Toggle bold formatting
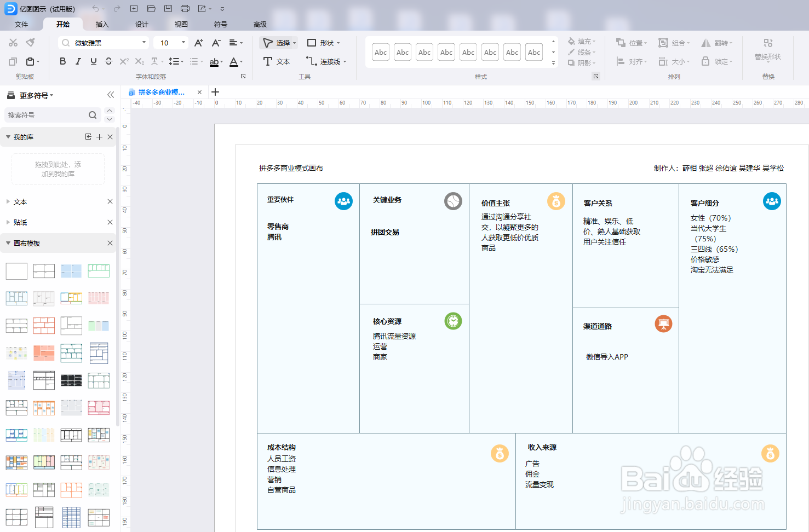This screenshot has height=532, width=809. coord(62,61)
